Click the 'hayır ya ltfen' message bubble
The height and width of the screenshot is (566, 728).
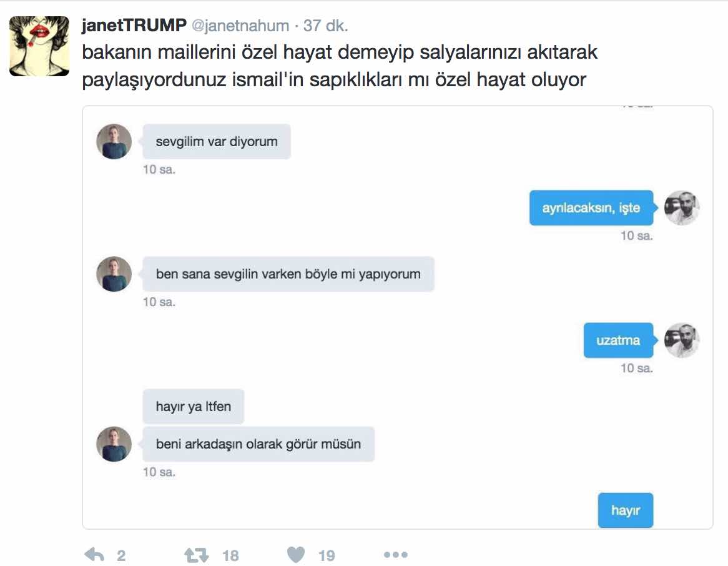click(193, 406)
